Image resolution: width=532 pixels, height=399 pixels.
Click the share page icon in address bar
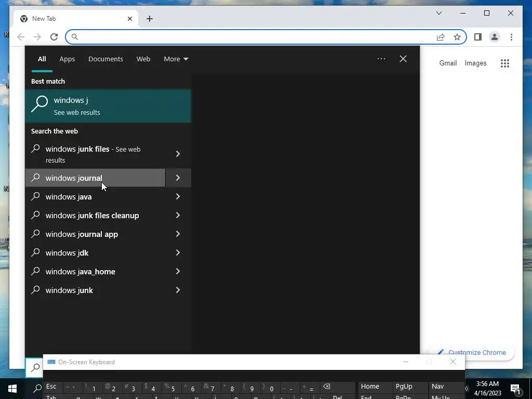click(x=441, y=37)
